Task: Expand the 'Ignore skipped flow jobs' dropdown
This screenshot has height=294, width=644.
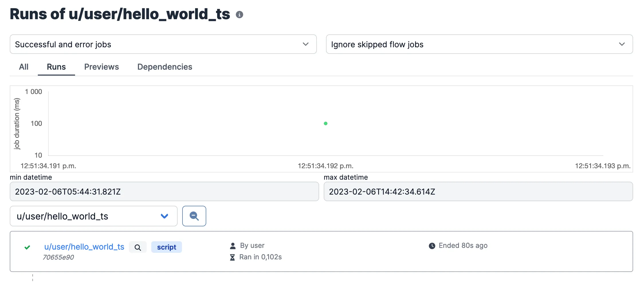Action: [479, 44]
